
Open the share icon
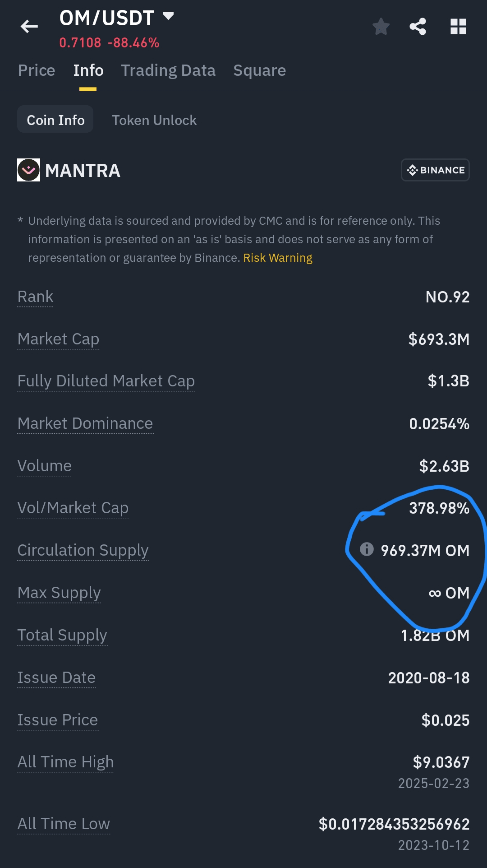(x=418, y=27)
